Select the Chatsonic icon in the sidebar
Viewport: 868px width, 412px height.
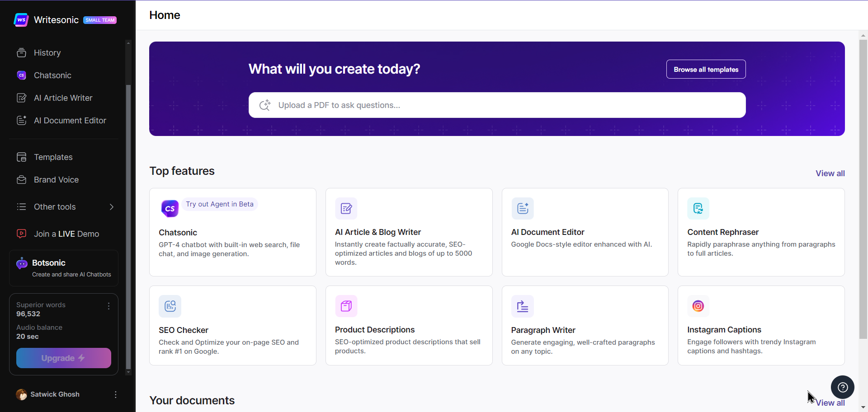(x=21, y=75)
